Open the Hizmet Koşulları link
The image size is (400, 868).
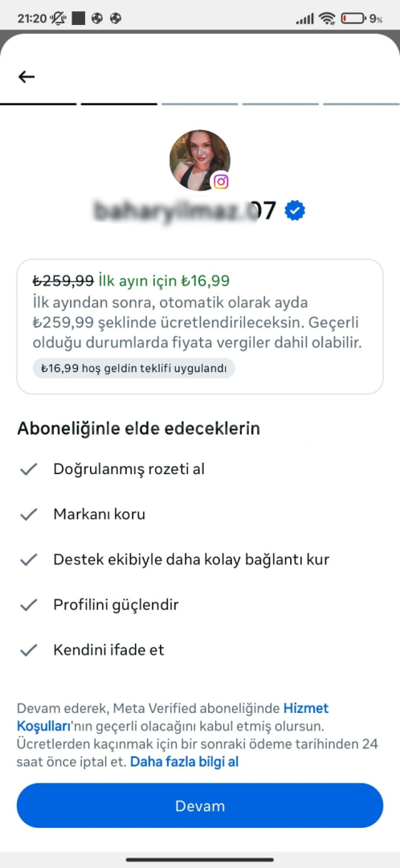tap(173, 716)
